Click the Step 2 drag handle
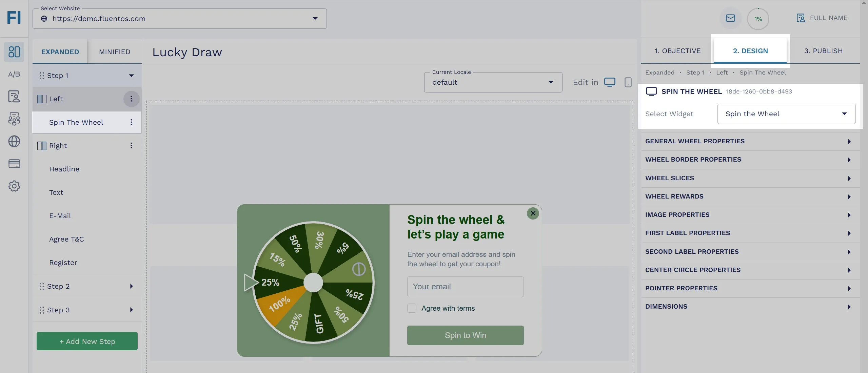 [42, 286]
